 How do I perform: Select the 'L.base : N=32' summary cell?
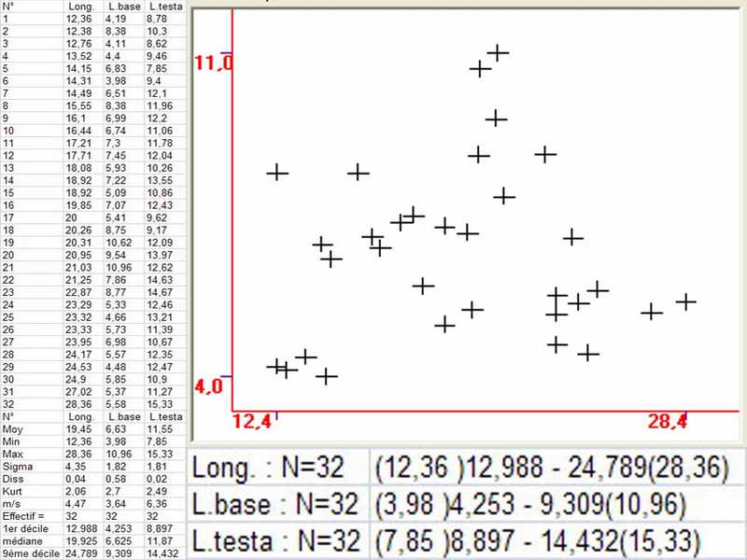[x=275, y=505]
